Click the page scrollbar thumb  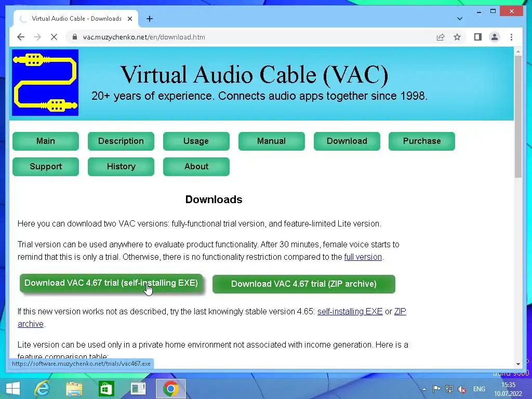(x=518, y=116)
